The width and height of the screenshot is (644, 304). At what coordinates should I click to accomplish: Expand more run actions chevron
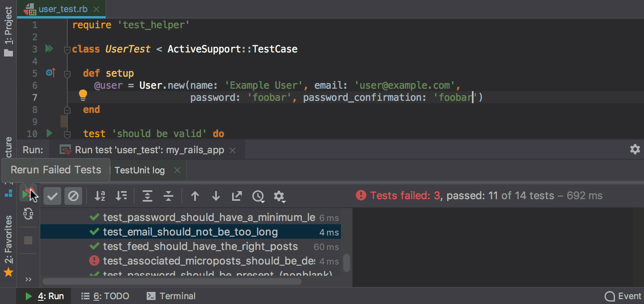pos(28,279)
